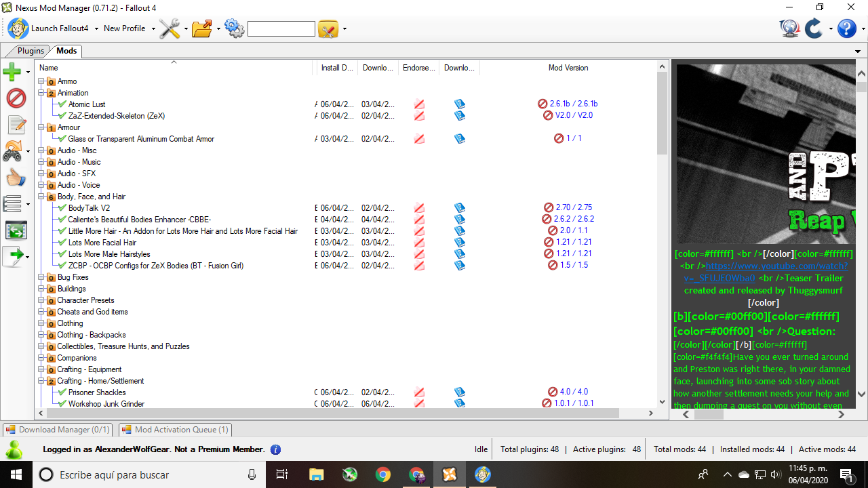Open the dropdown arrow beside the help icon
This screenshot has width=868, height=488.
863,29
